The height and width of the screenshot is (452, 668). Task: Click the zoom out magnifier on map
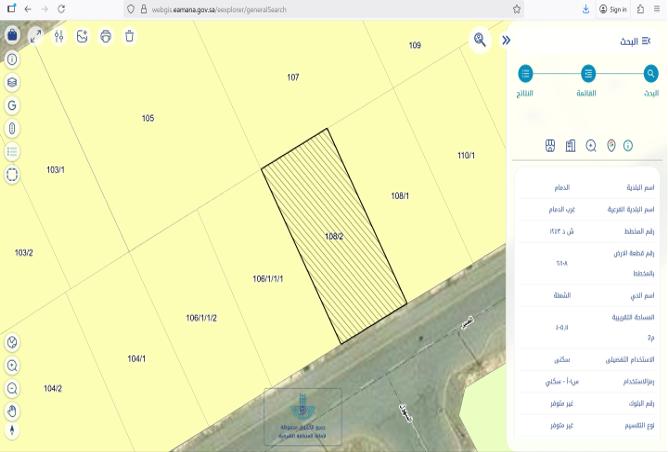click(12, 388)
